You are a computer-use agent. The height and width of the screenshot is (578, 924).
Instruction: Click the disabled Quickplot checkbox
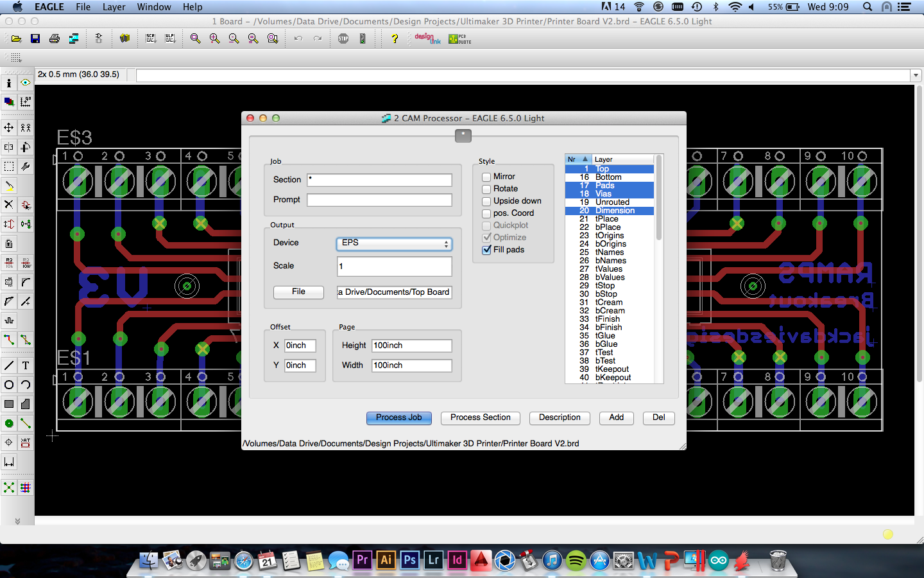point(486,225)
